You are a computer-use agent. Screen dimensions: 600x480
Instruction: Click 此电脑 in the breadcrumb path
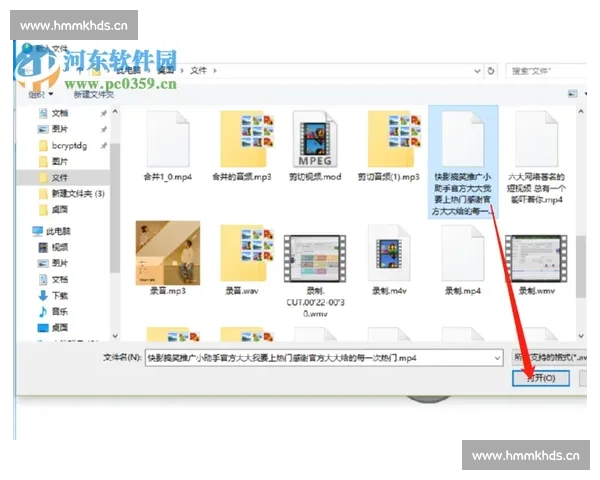pos(129,70)
